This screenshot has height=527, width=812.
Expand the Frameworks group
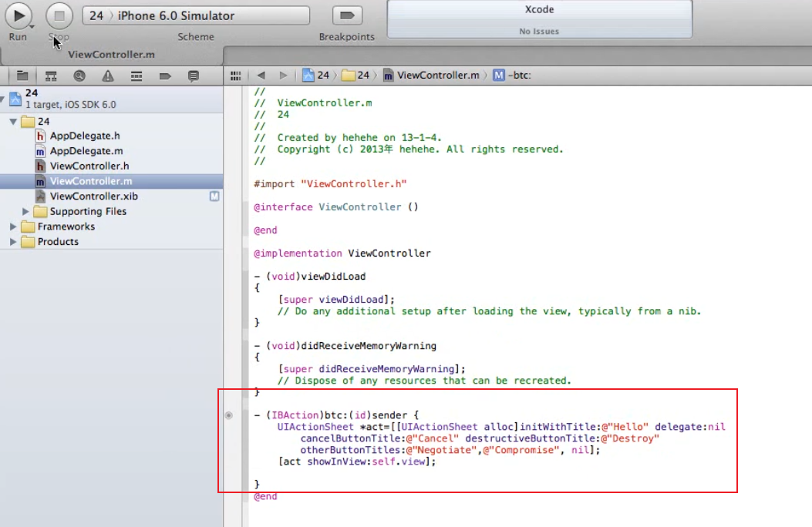[x=13, y=227]
